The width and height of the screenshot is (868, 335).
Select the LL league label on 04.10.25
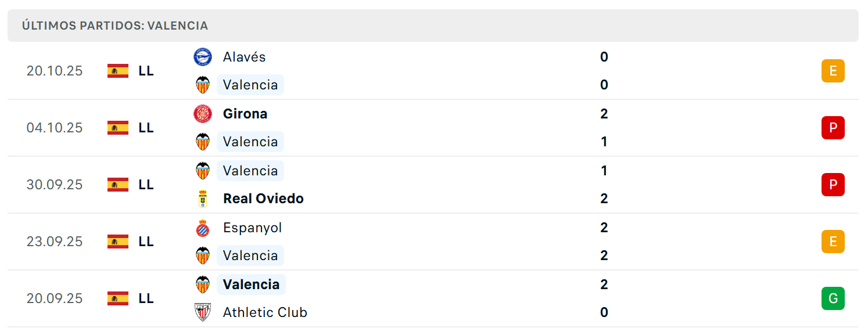(x=146, y=128)
